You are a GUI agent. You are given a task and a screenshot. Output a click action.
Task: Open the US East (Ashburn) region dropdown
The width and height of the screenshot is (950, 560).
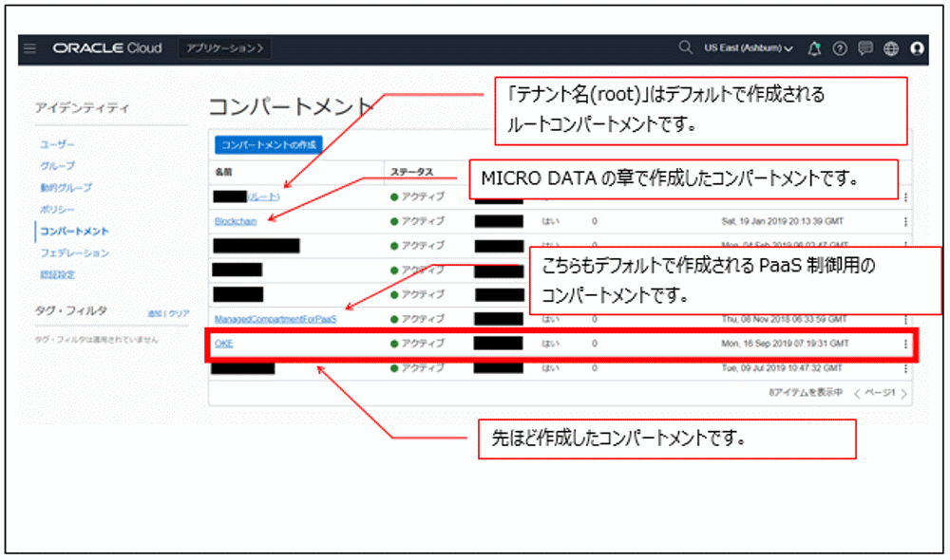(744, 47)
